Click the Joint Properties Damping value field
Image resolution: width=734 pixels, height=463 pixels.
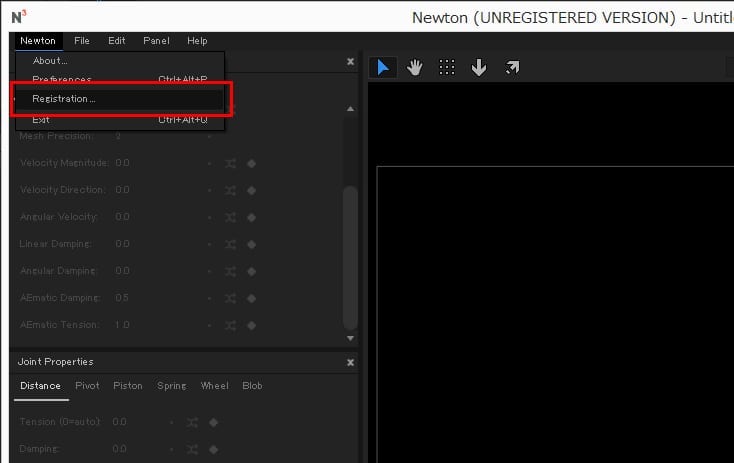pos(120,449)
